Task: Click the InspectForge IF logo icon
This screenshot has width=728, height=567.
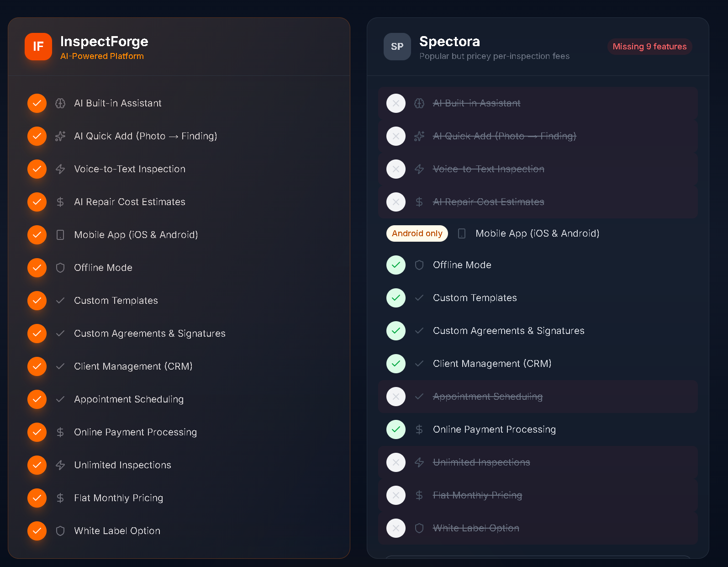Action: click(x=38, y=47)
